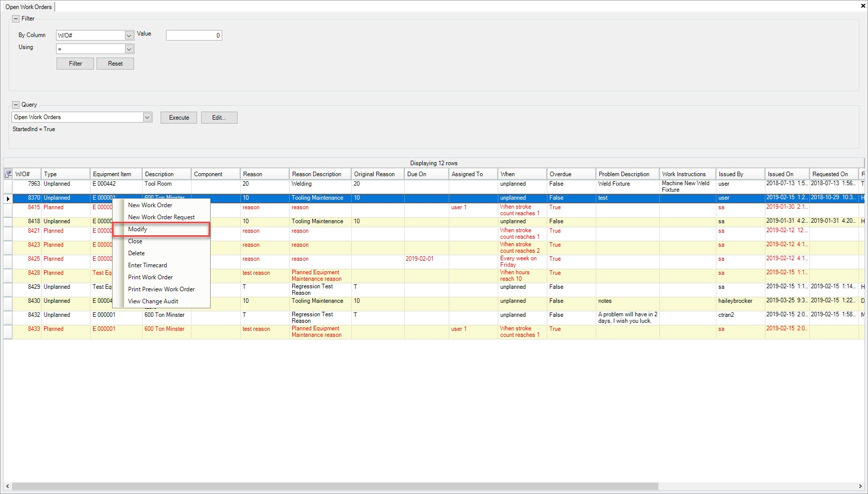Sort by the Component column header
Image resolution: width=868 pixels, height=494 pixels.
(216, 174)
